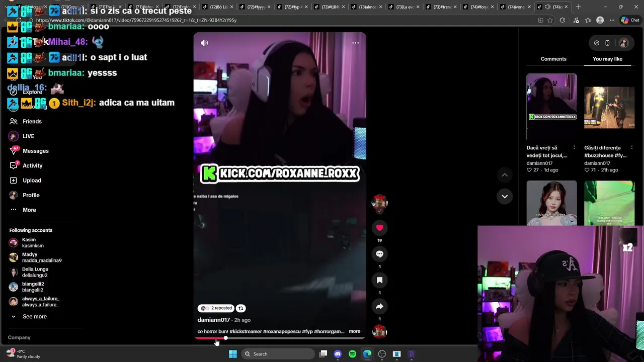Click the '2 reposted' pill
Image resolution: width=644 pixels, height=362 pixels.
click(x=216, y=308)
